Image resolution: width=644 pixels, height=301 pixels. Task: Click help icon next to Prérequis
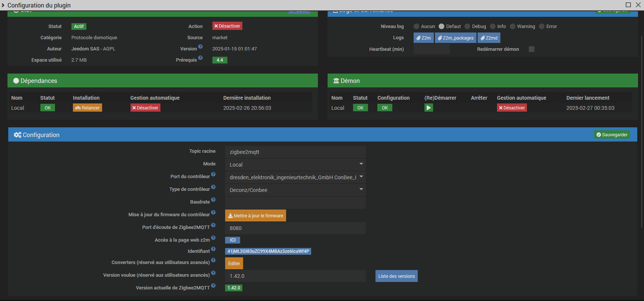pyautogui.click(x=200, y=58)
